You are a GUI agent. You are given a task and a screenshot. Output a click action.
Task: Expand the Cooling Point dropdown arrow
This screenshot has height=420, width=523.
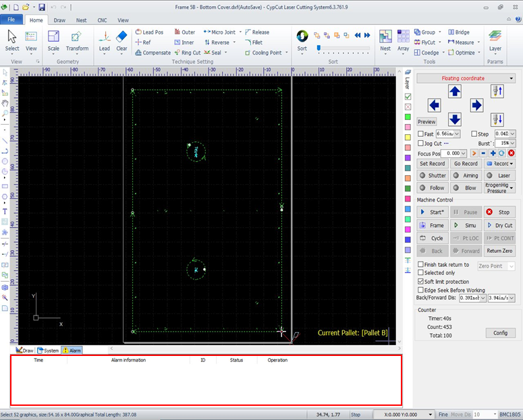coord(287,53)
